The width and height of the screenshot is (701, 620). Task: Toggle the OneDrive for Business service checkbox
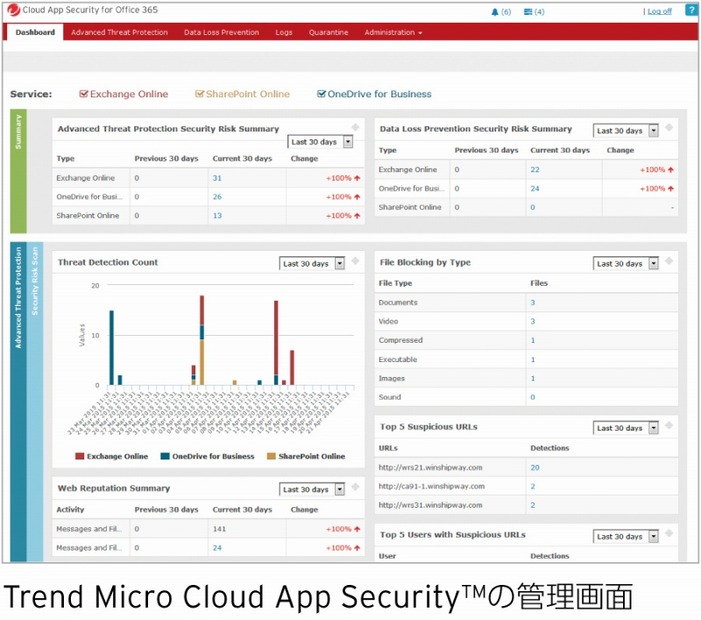(321, 94)
